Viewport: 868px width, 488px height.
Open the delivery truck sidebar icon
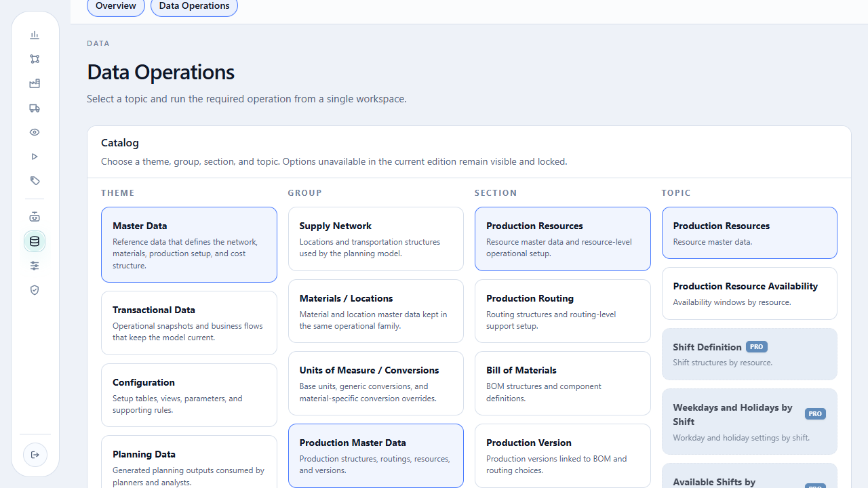click(x=35, y=108)
